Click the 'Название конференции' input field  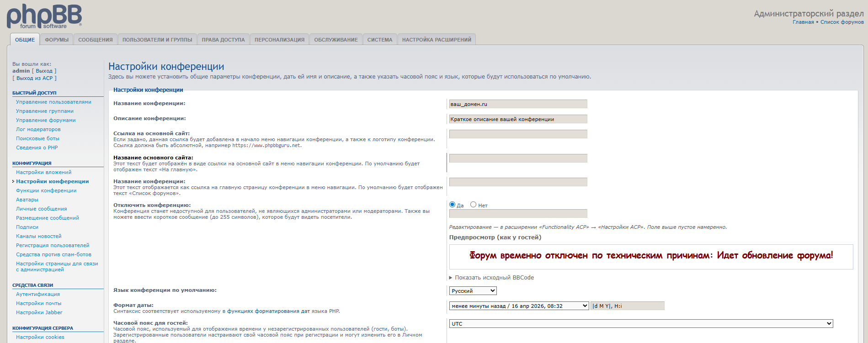[518, 104]
